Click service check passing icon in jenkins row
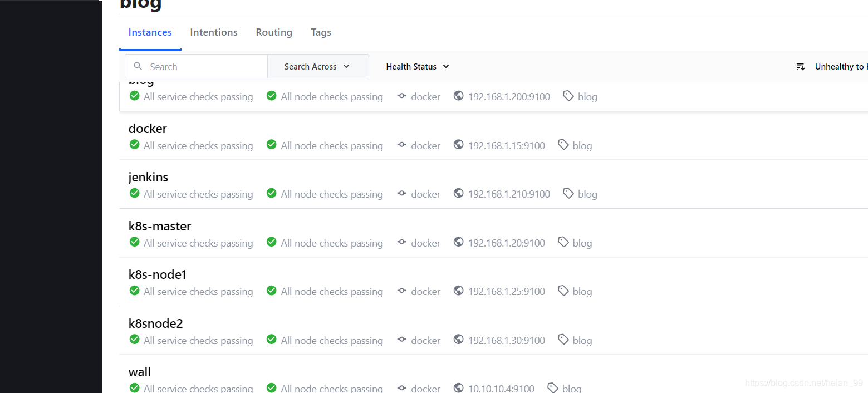Screen dimensions: 868x393 tap(134, 193)
